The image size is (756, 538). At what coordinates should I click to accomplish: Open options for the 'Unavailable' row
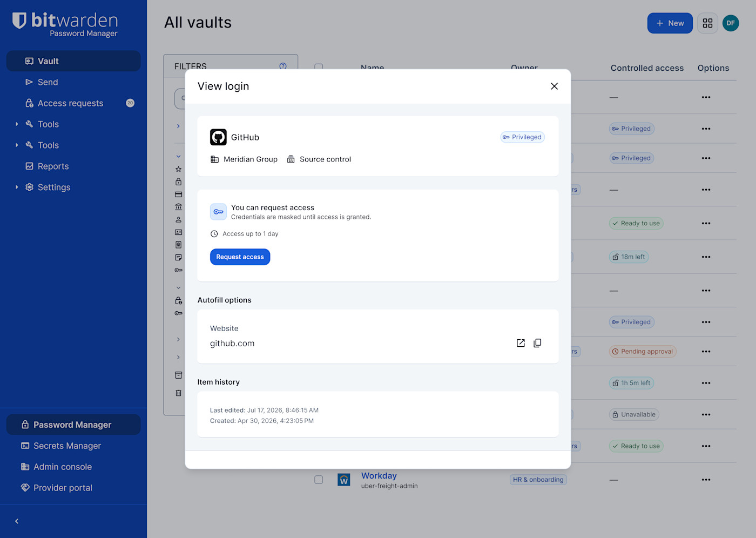(706, 415)
